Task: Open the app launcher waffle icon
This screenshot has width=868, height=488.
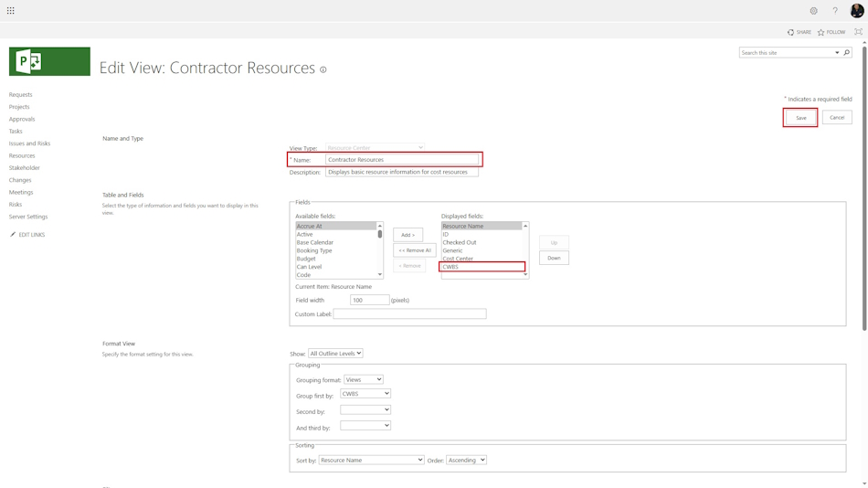Action: pyautogui.click(x=11, y=11)
